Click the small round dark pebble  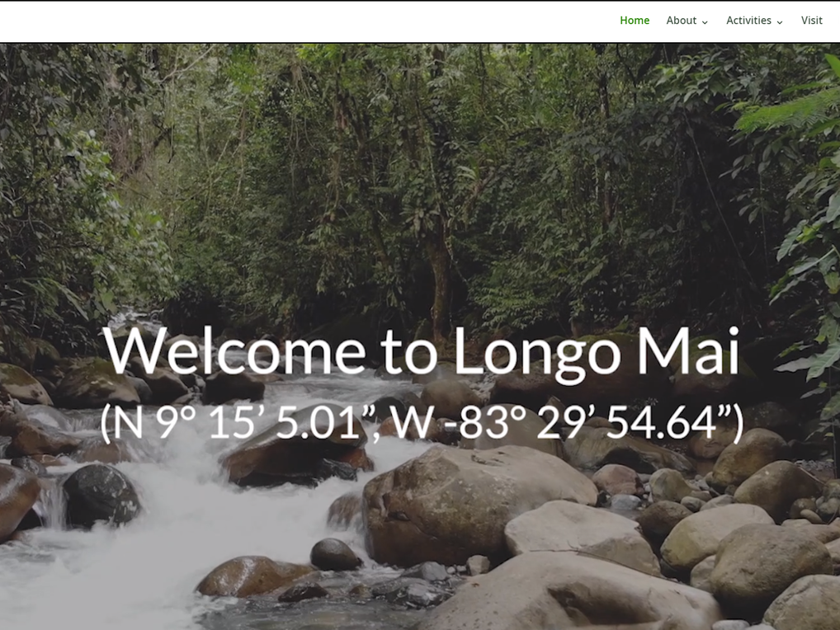[x=335, y=554]
